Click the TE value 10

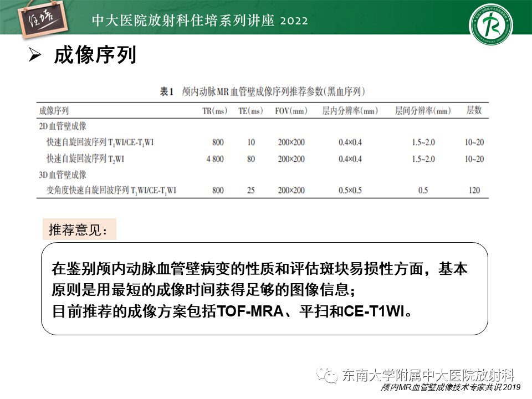coord(251,142)
